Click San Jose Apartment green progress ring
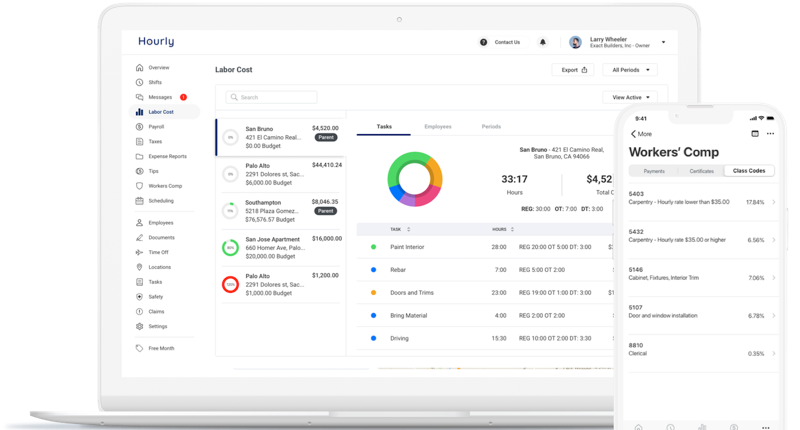800x430 pixels. point(231,247)
